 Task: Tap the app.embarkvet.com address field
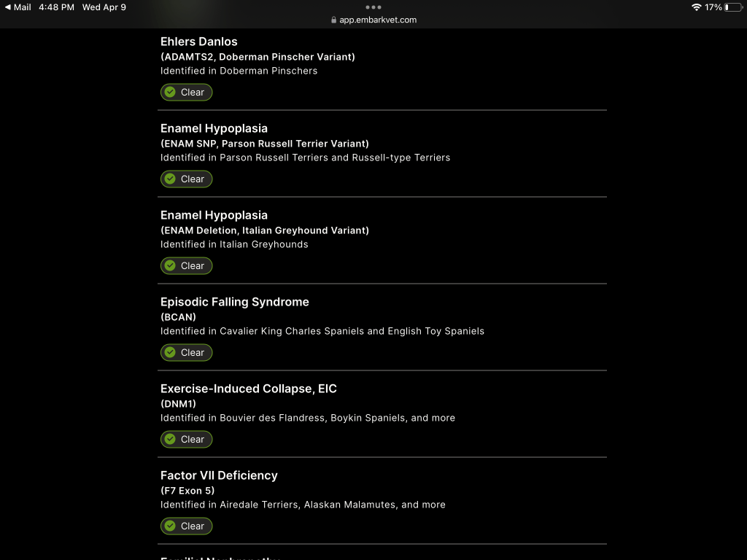tap(377, 20)
